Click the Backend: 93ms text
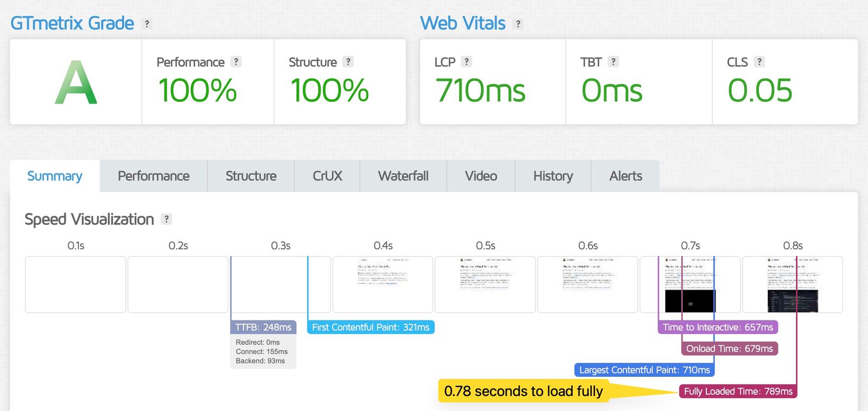Viewport: 868px width, 411px height. (x=260, y=361)
